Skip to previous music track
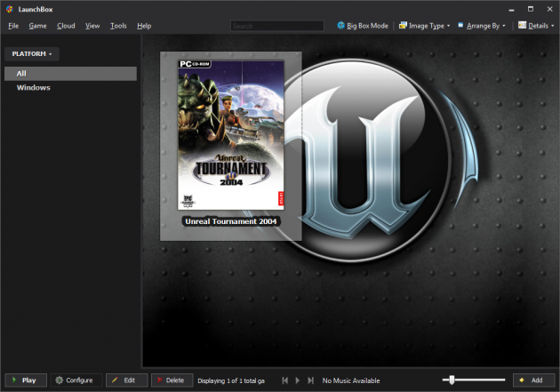The height and width of the screenshot is (392, 560). coord(285,380)
